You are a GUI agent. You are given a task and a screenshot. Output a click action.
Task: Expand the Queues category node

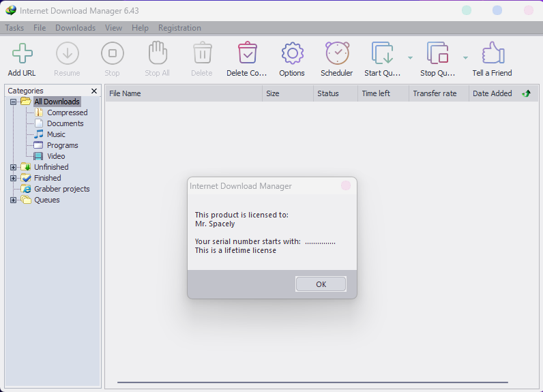pyautogui.click(x=13, y=200)
